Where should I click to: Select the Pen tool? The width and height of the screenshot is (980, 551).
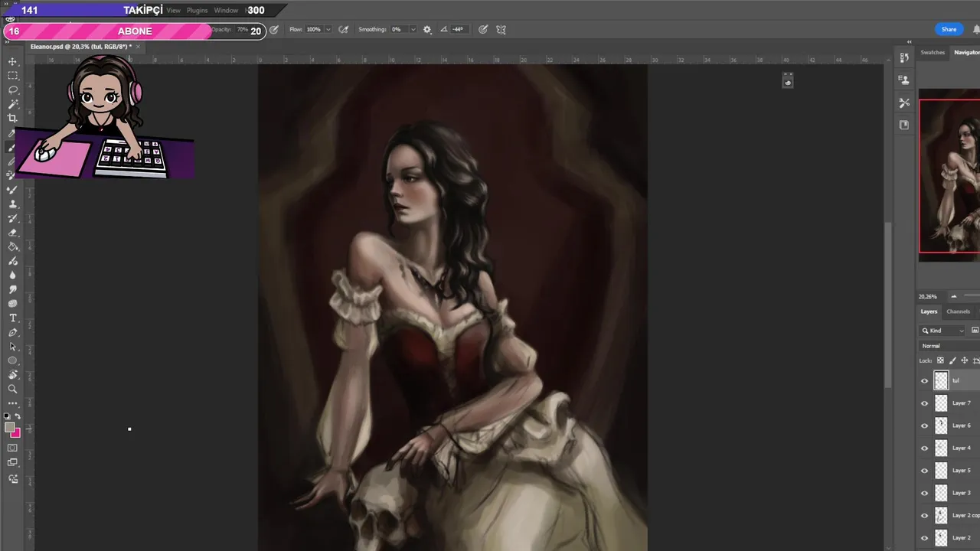coord(12,332)
